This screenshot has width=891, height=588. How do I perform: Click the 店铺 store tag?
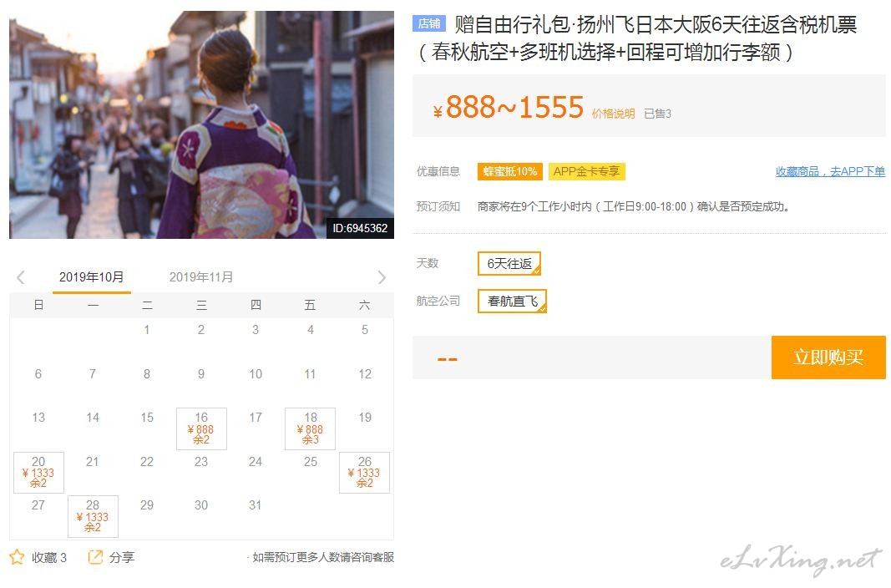click(x=429, y=23)
